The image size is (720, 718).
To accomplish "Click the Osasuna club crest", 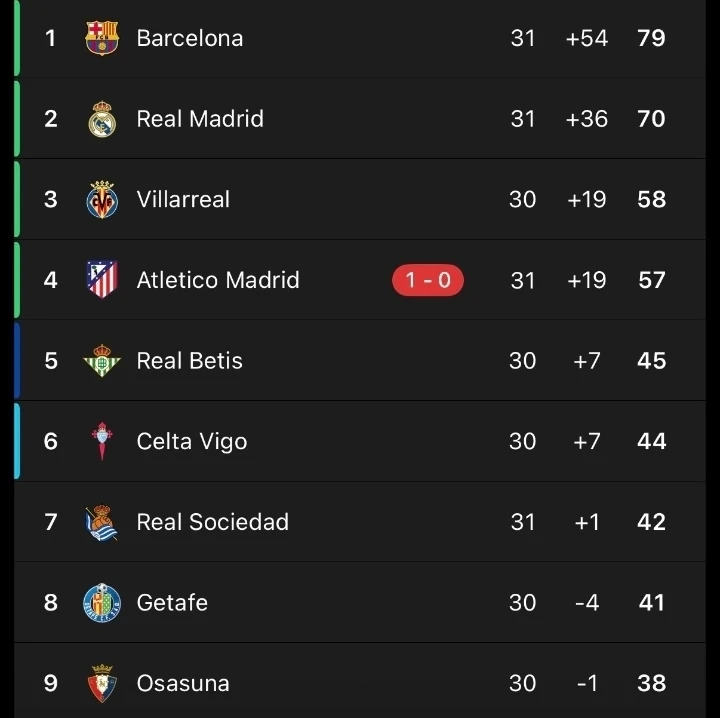I will pos(102,683).
